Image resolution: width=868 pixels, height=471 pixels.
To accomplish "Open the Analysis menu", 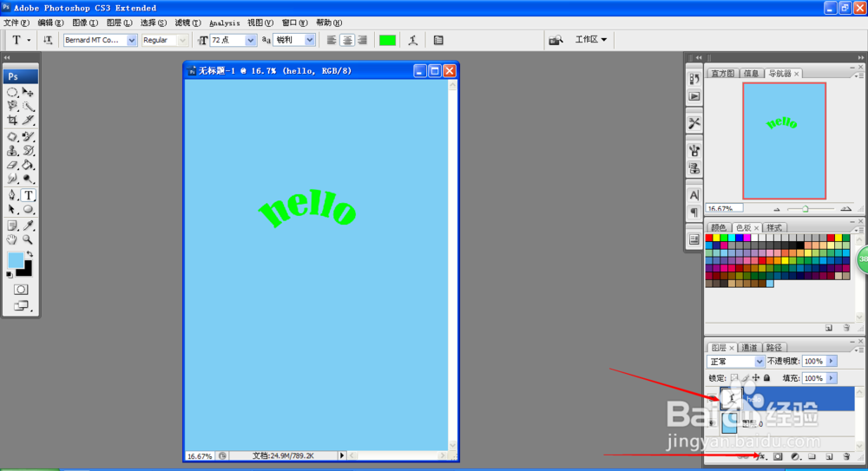I will click(224, 23).
